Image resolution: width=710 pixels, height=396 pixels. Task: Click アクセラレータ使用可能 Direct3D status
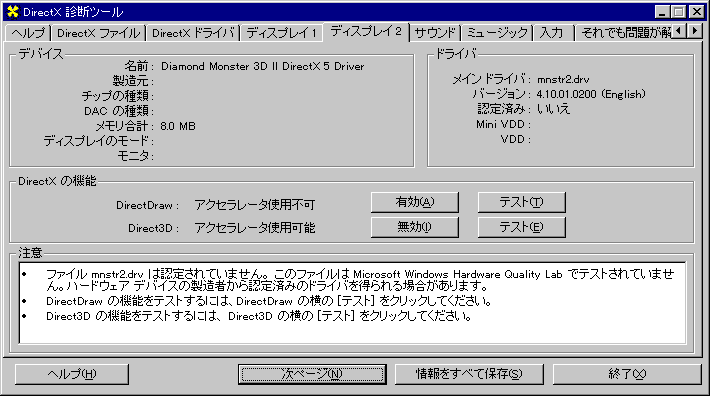point(254,228)
